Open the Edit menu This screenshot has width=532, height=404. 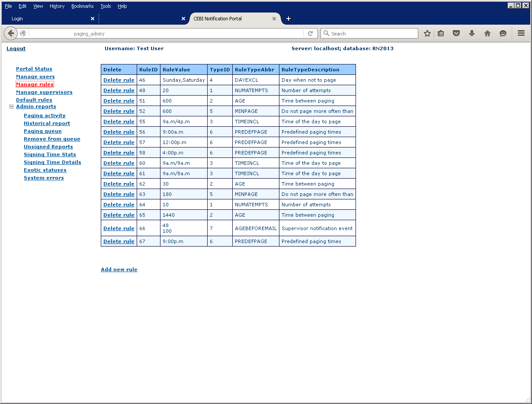tap(22, 6)
